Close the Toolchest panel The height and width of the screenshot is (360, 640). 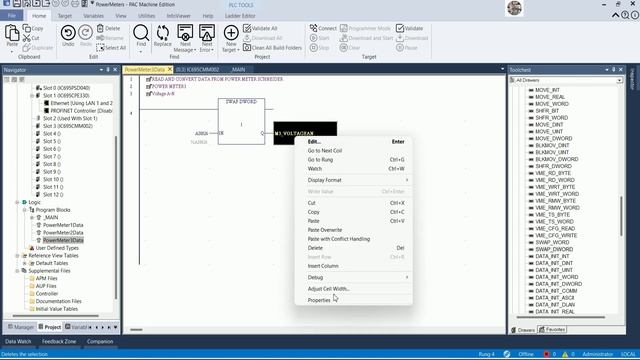(x=620, y=70)
